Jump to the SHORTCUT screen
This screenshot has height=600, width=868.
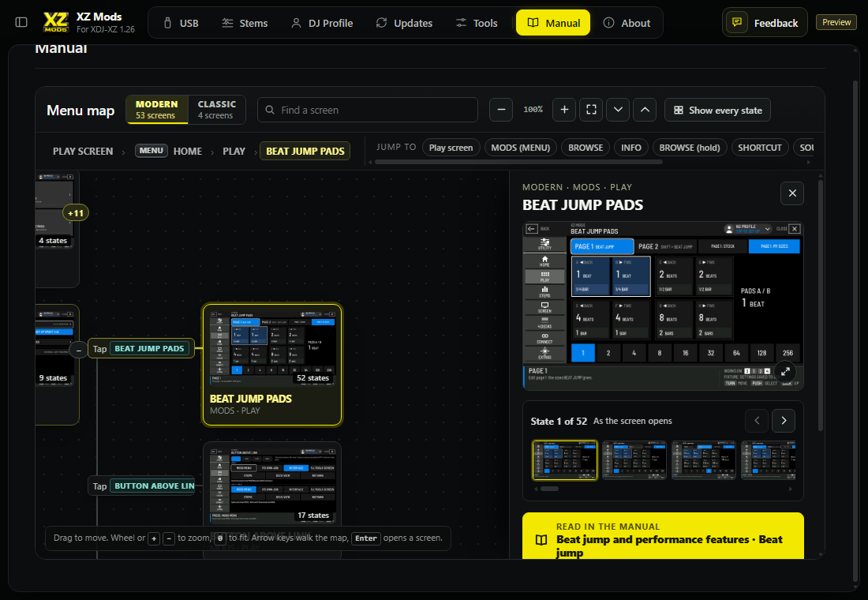point(759,148)
